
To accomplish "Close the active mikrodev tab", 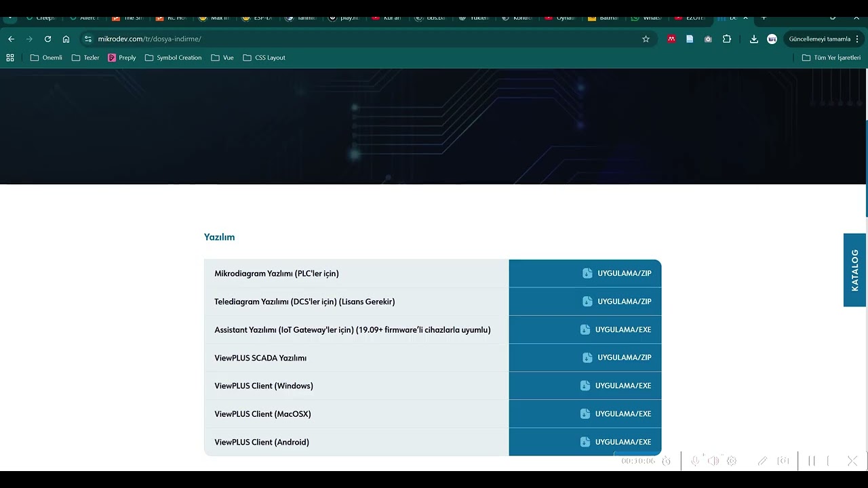I will tap(745, 18).
